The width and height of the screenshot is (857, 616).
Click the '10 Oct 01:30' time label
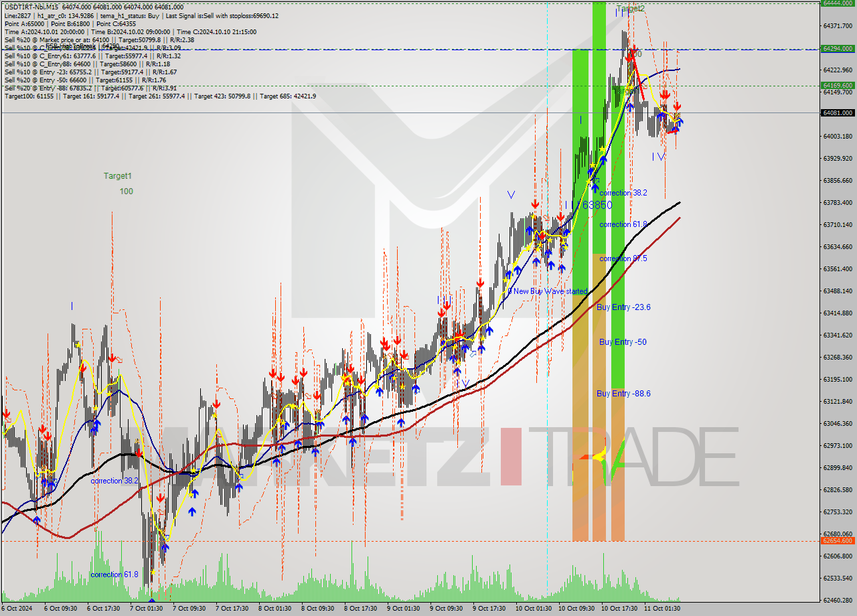[534, 609]
